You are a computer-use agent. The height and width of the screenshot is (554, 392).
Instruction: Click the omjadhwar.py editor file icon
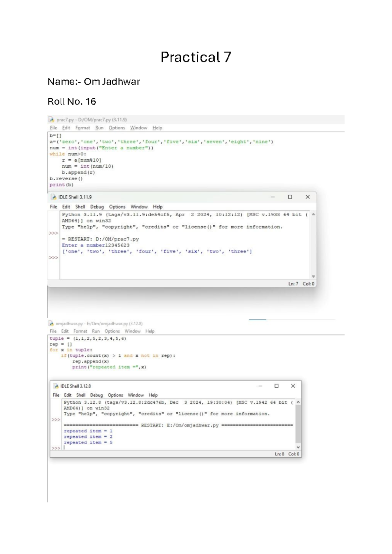tap(51, 323)
